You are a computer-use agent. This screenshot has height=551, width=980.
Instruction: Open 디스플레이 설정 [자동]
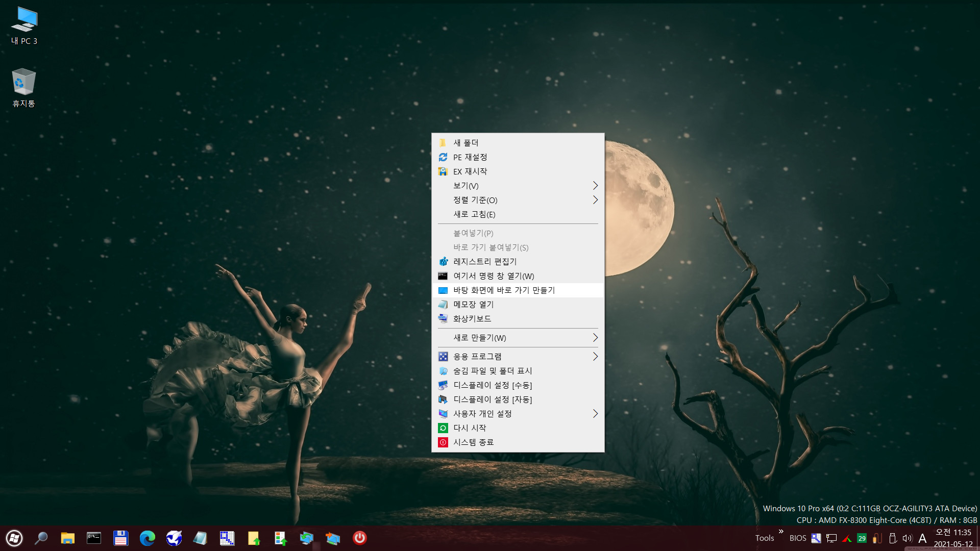click(518, 399)
